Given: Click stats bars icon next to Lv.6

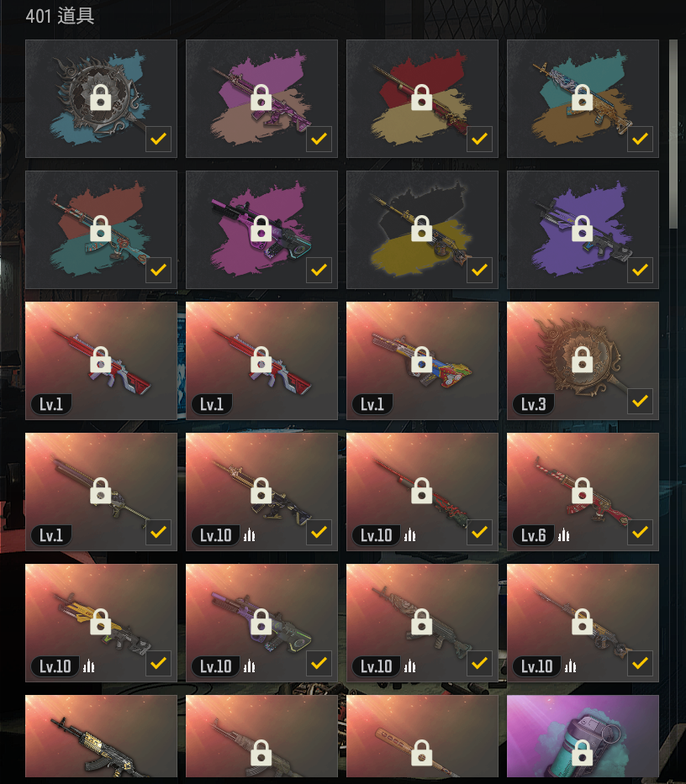Looking at the screenshot, I should 564,535.
